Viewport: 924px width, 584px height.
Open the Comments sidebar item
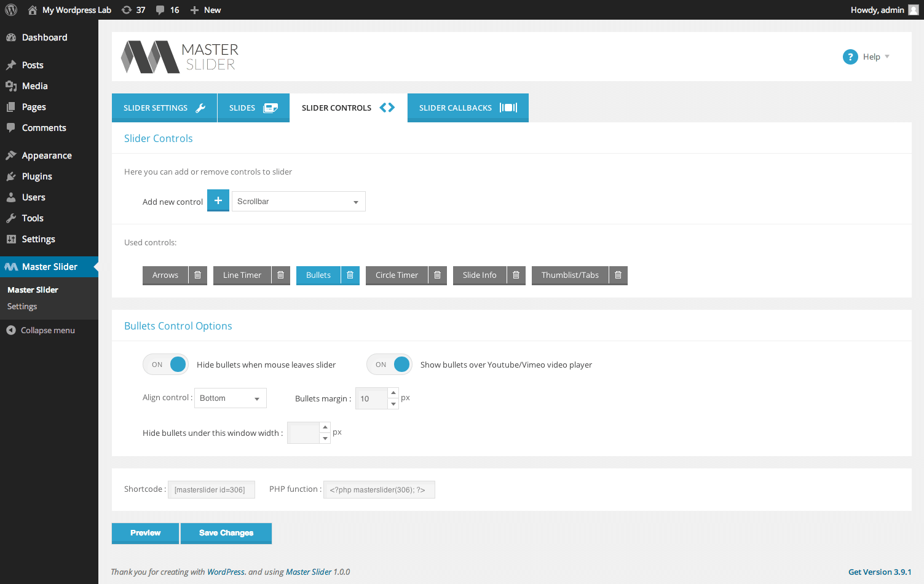(49, 128)
